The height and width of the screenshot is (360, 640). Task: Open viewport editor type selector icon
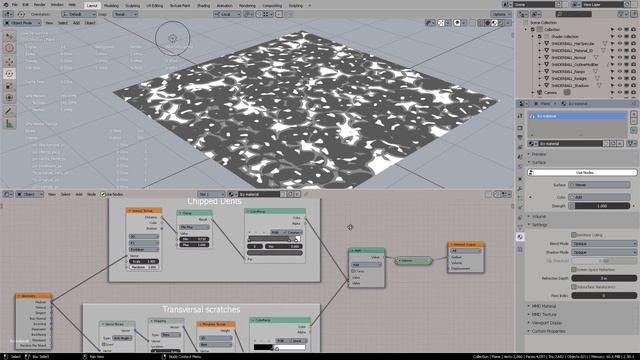(x=8, y=14)
